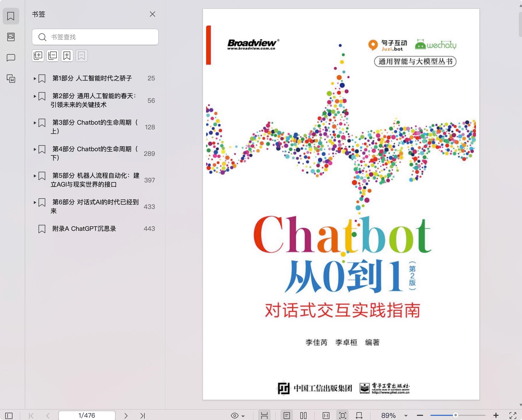Click the delete bookmark icon
This screenshot has height=420, width=522.
pos(82,56)
